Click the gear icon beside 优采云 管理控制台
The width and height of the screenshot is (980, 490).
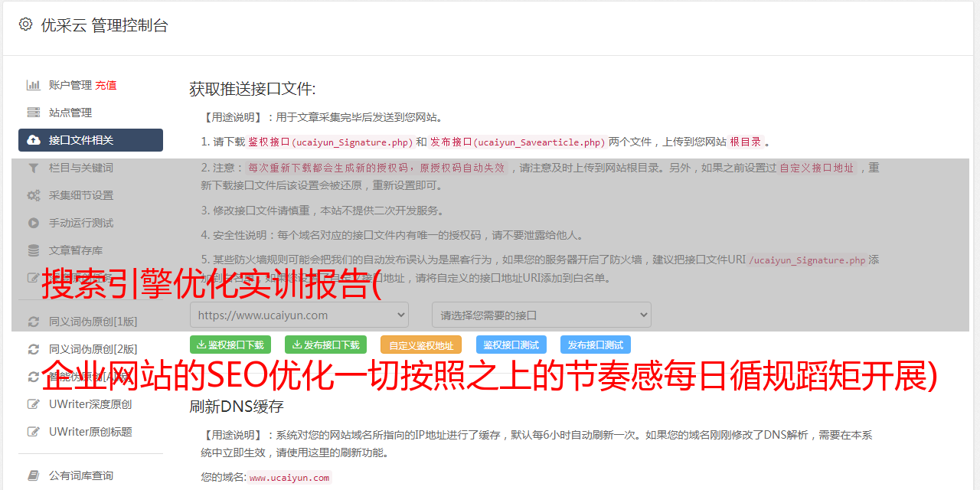[x=25, y=24]
